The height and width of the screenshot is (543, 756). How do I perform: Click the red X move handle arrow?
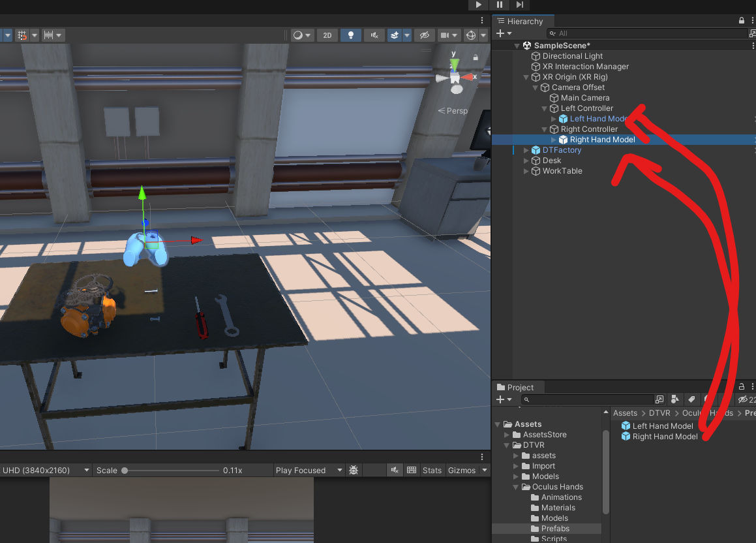coord(196,240)
